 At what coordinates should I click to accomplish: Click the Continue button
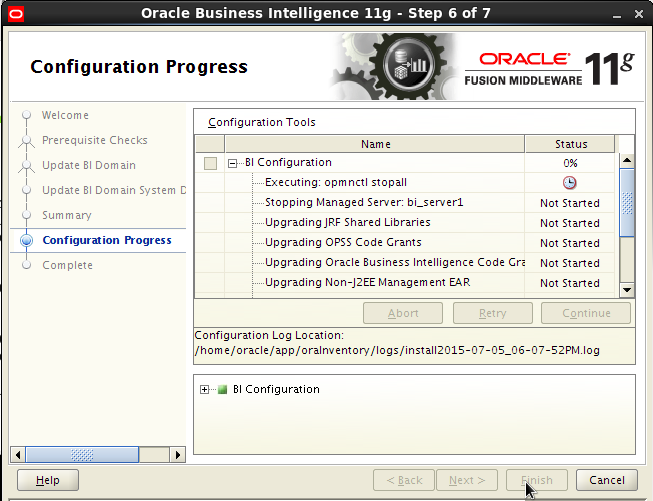[x=586, y=313]
